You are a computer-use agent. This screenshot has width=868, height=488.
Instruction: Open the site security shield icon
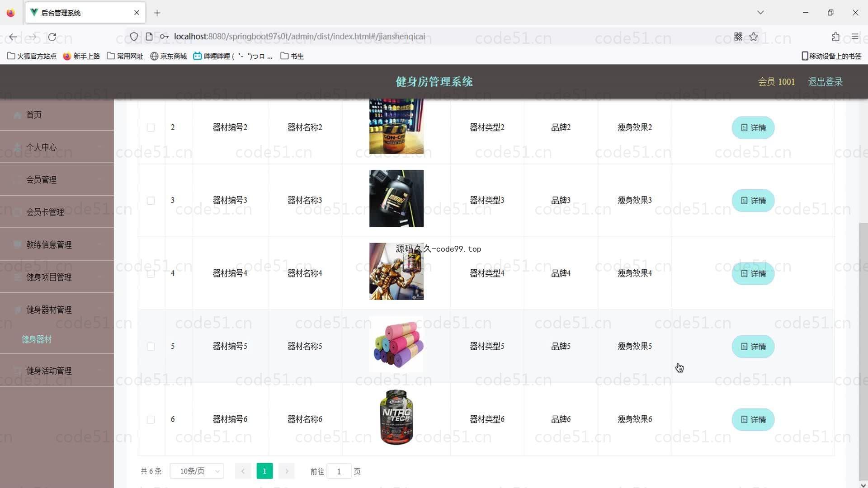click(134, 37)
